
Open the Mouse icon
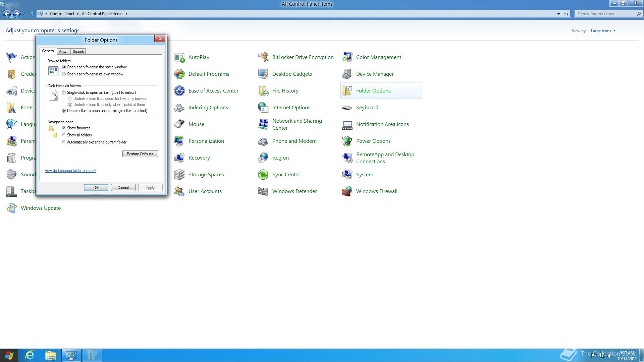(179, 124)
